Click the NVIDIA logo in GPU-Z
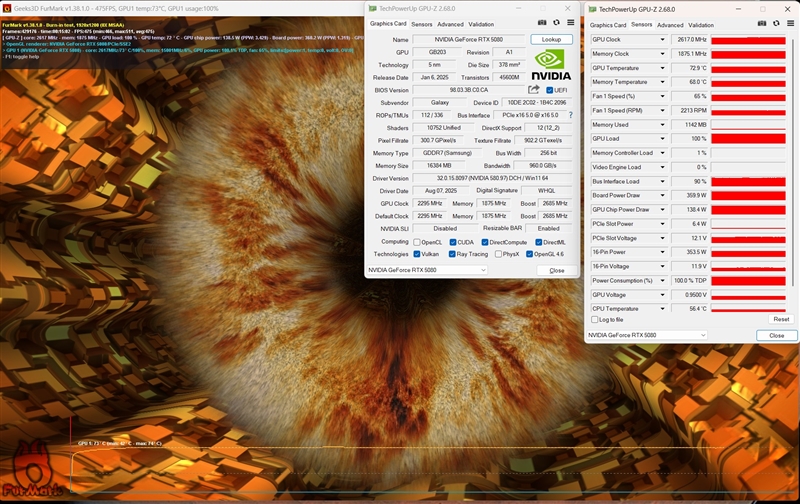Screen dimensions: 800x504 pos(551,64)
